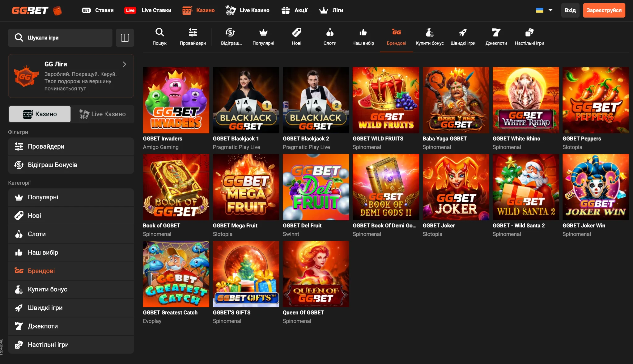Open Акції in main navigation
Screen dimensions: 633x364
[295, 10]
